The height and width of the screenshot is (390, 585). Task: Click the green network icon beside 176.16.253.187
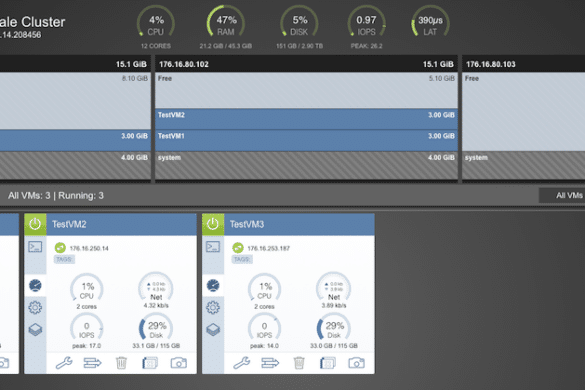click(x=238, y=248)
